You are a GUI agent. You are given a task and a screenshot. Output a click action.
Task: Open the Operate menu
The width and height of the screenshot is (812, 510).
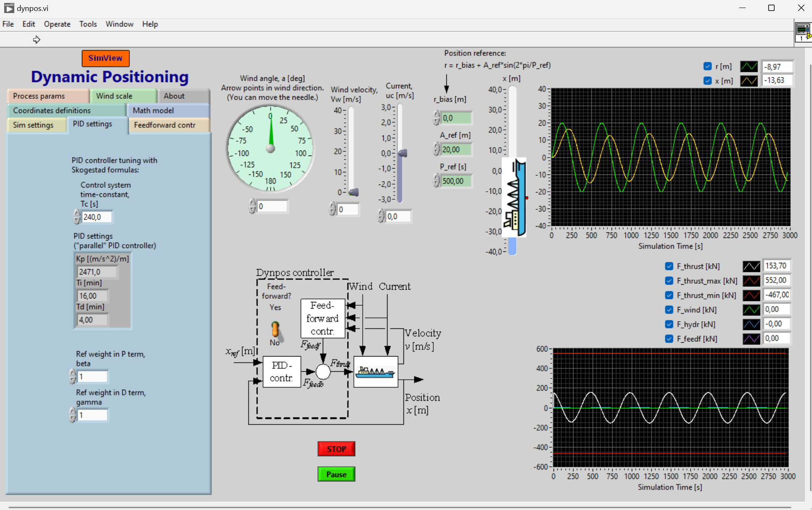pyautogui.click(x=57, y=24)
